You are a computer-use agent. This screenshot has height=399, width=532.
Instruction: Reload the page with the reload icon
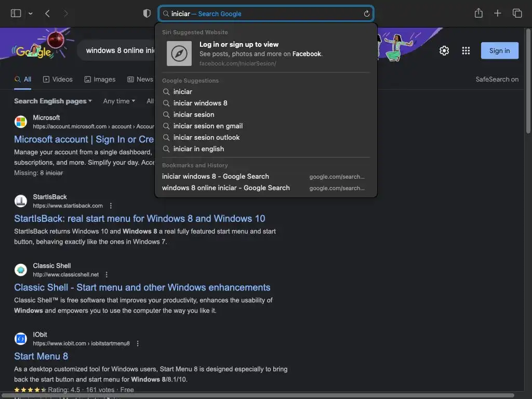click(366, 14)
